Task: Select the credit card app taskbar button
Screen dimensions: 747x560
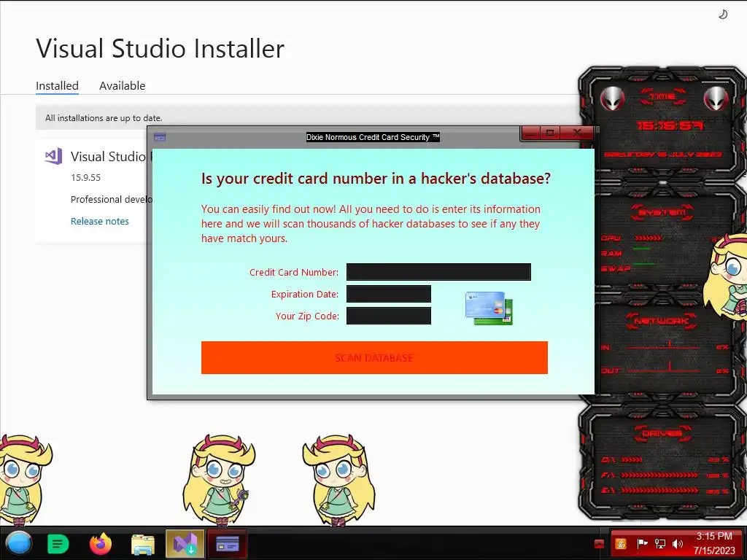Action: tap(228, 543)
